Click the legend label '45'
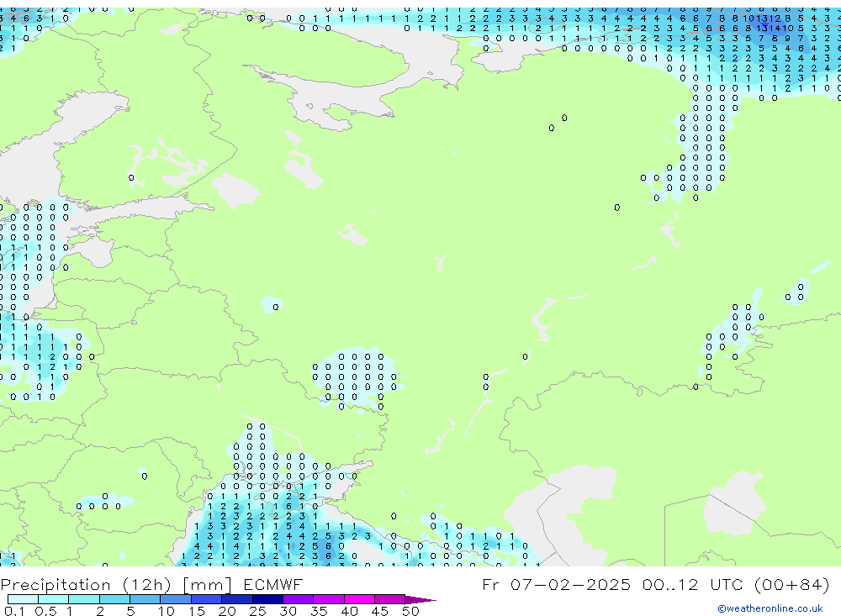This screenshot has width=841, height=616. pos(380,611)
